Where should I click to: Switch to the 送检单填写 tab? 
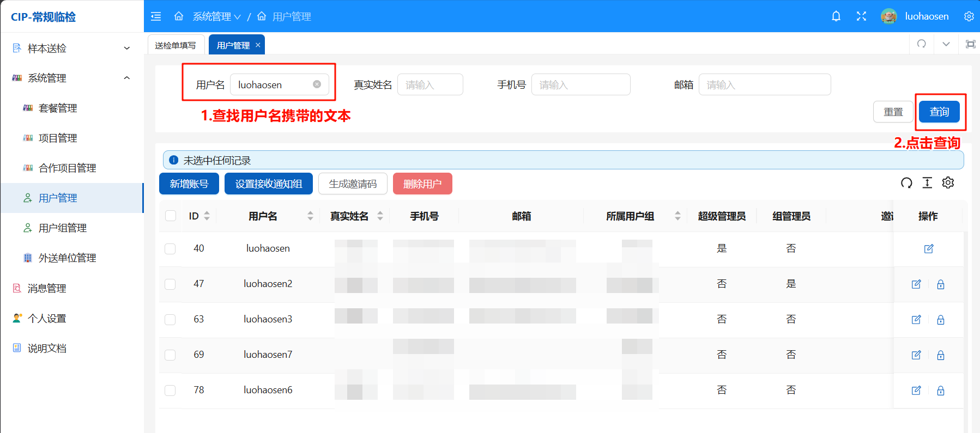point(176,45)
